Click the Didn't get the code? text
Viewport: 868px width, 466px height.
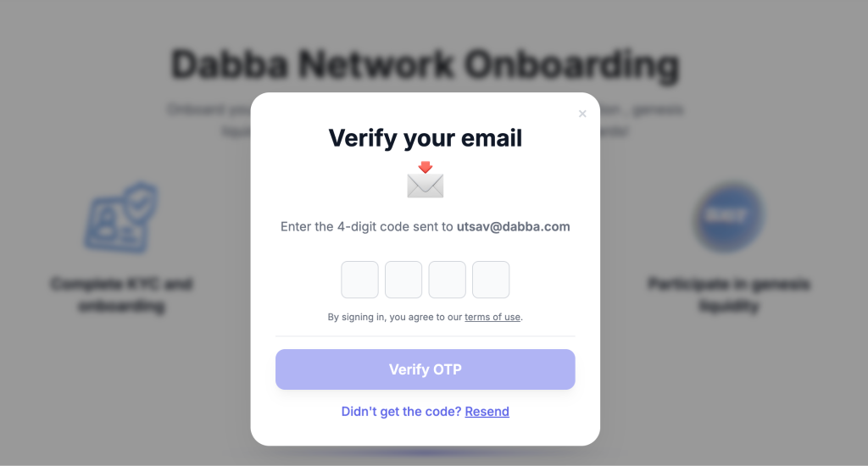(401, 411)
